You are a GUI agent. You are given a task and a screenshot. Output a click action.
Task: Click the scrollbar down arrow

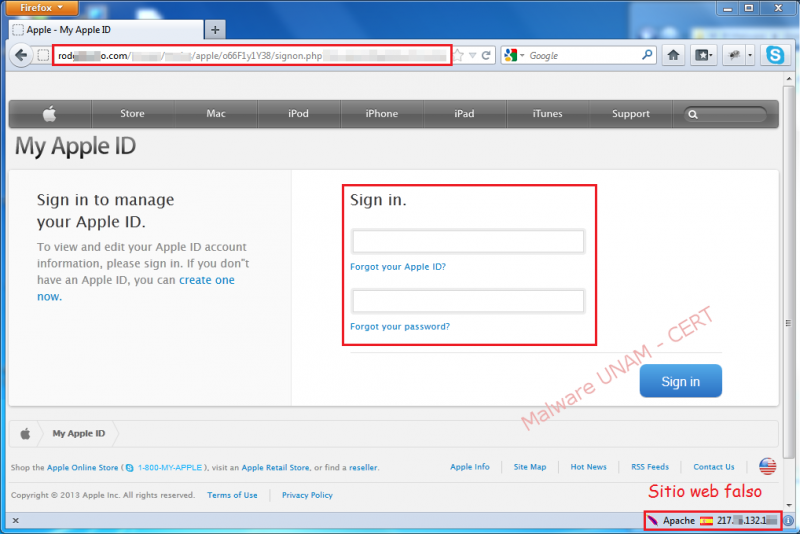[x=789, y=505]
